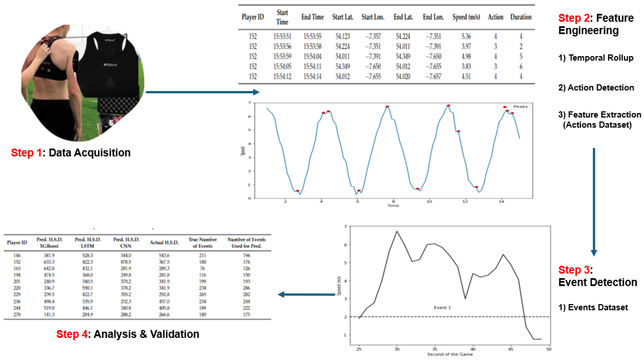This screenshot has height=360, width=644.
Task: Click the highest red peak near time 11
Action: (449, 106)
